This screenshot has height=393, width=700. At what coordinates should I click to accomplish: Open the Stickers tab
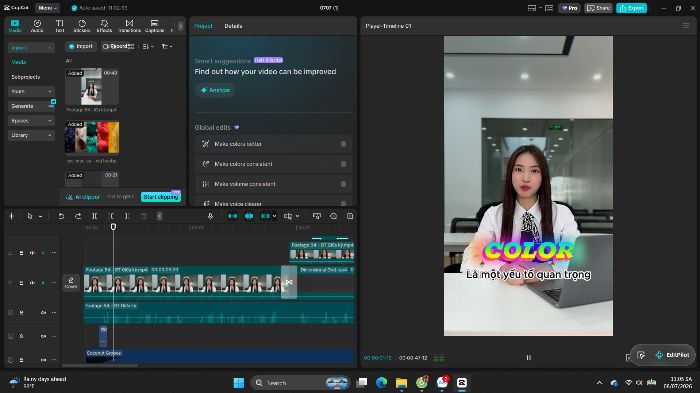pyautogui.click(x=82, y=26)
